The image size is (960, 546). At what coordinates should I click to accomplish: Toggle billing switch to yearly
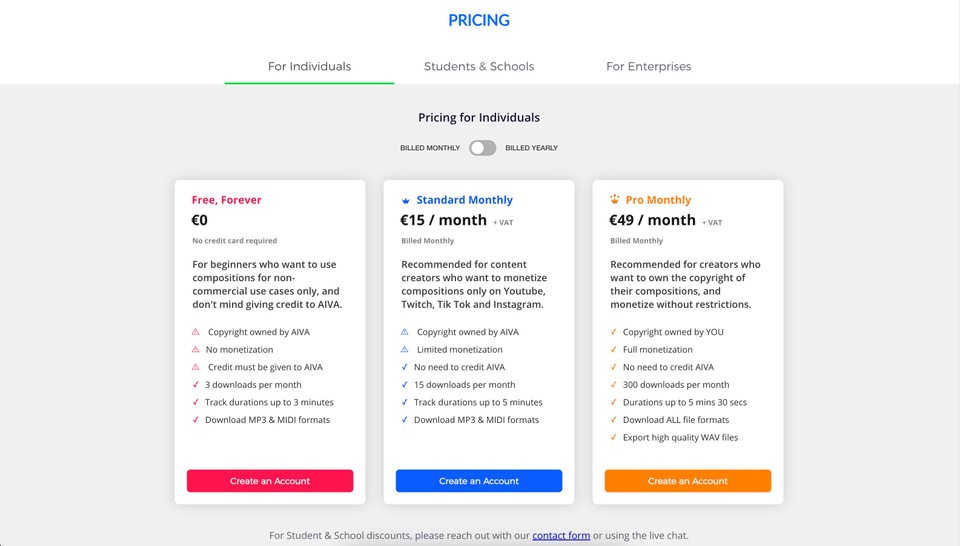tap(482, 148)
